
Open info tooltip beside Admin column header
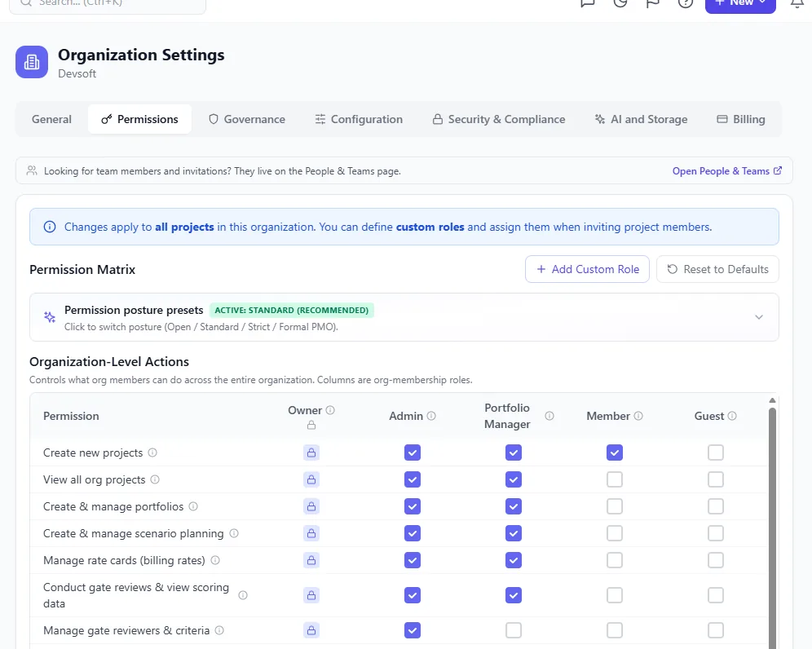[431, 416]
